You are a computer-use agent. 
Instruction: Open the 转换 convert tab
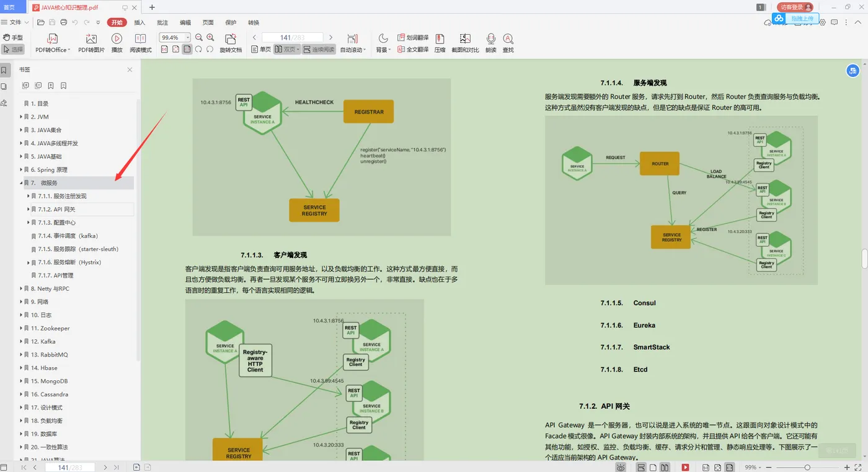tap(254, 22)
